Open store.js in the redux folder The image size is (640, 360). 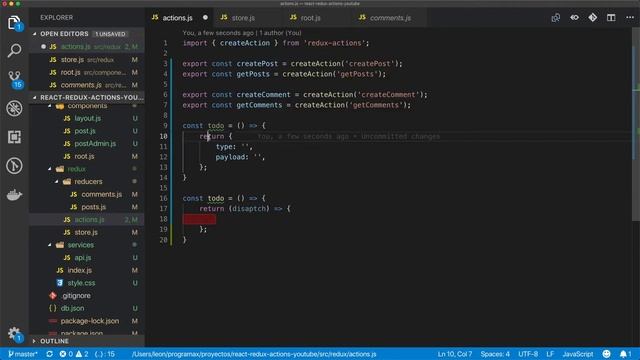point(86,232)
